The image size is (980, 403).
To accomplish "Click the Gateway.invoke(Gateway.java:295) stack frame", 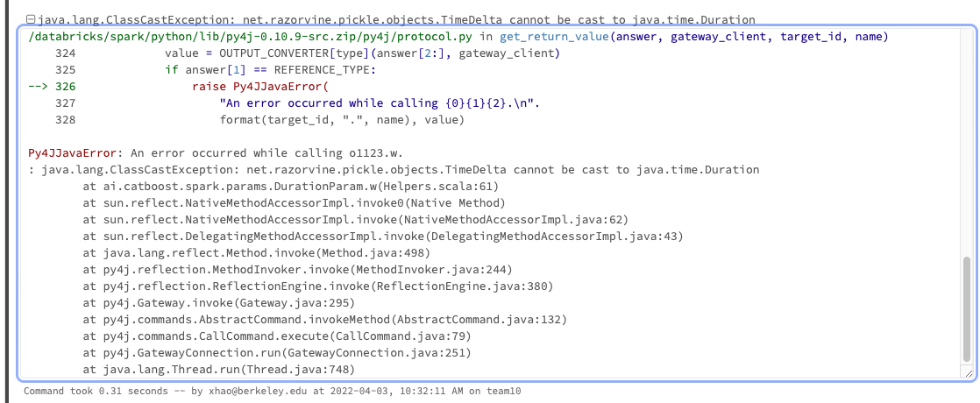I will click(219, 303).
